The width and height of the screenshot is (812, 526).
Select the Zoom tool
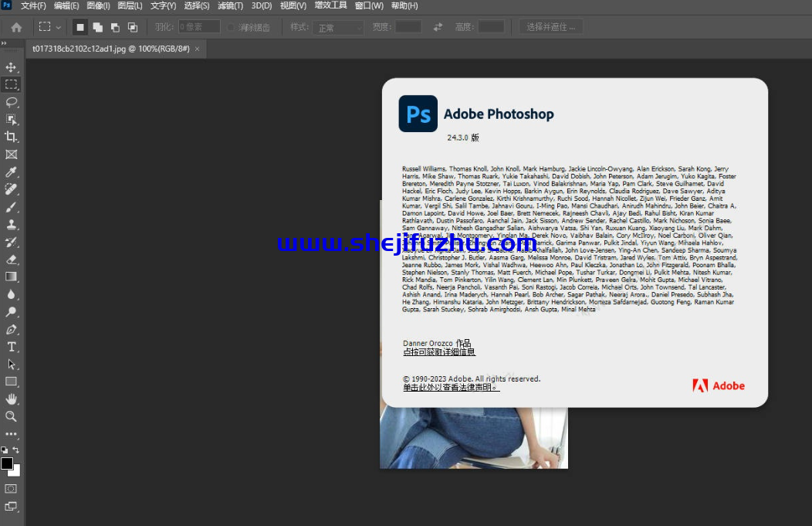(11, 416)
